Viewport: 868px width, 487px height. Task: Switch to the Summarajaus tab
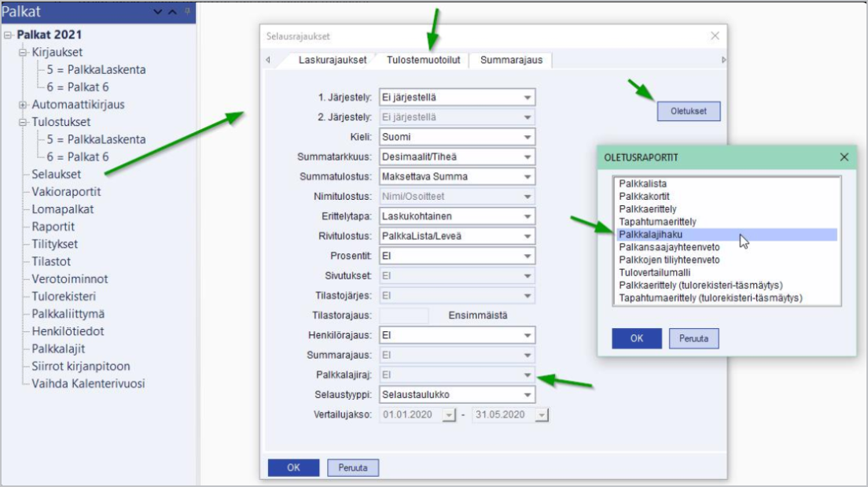pyautogui.click(x=511, y=60)
